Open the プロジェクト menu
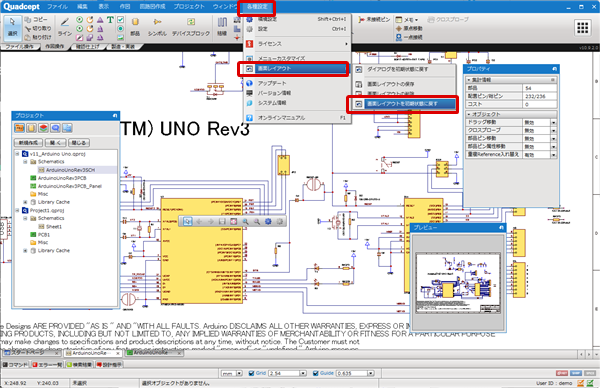 pyautogui.click(x=189, y=7)
